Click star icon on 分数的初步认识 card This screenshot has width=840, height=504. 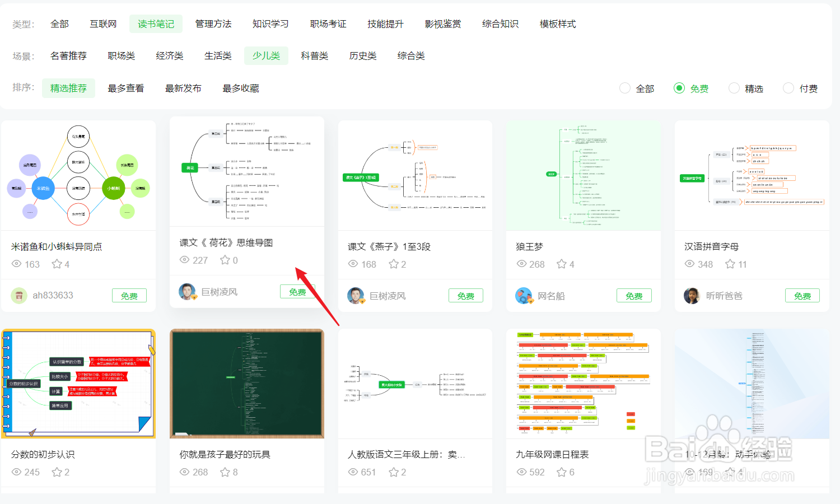pos(57,472)
